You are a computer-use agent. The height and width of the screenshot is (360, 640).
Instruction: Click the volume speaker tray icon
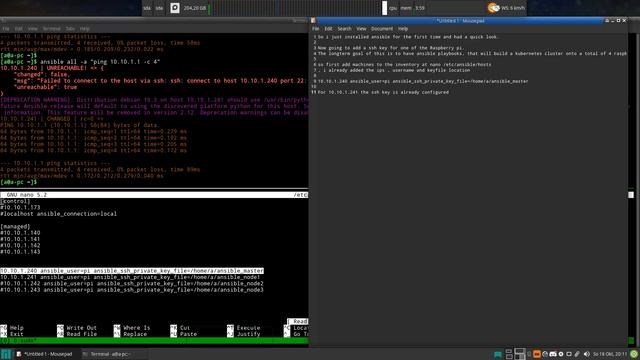click(587, 354)
